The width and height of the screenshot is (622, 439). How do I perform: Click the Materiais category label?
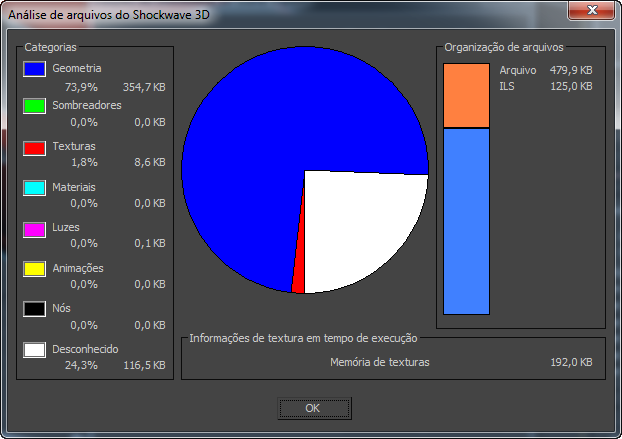tap(74, 187)
